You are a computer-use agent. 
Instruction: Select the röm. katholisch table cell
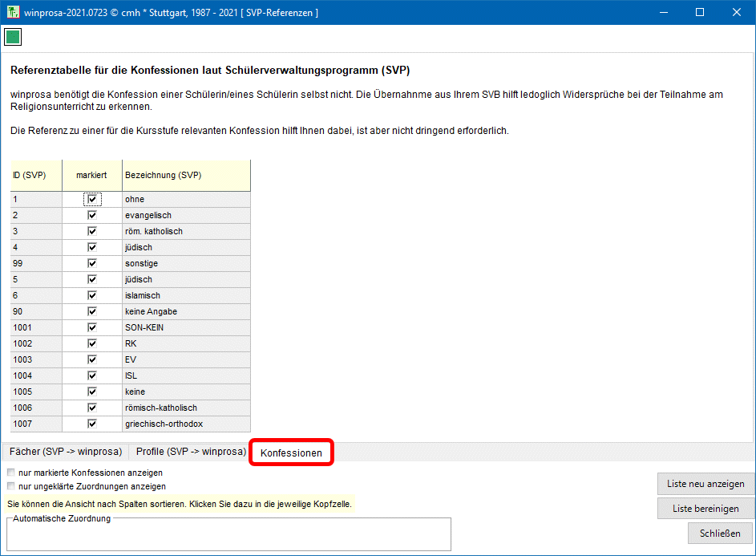[x=186, y=231]
